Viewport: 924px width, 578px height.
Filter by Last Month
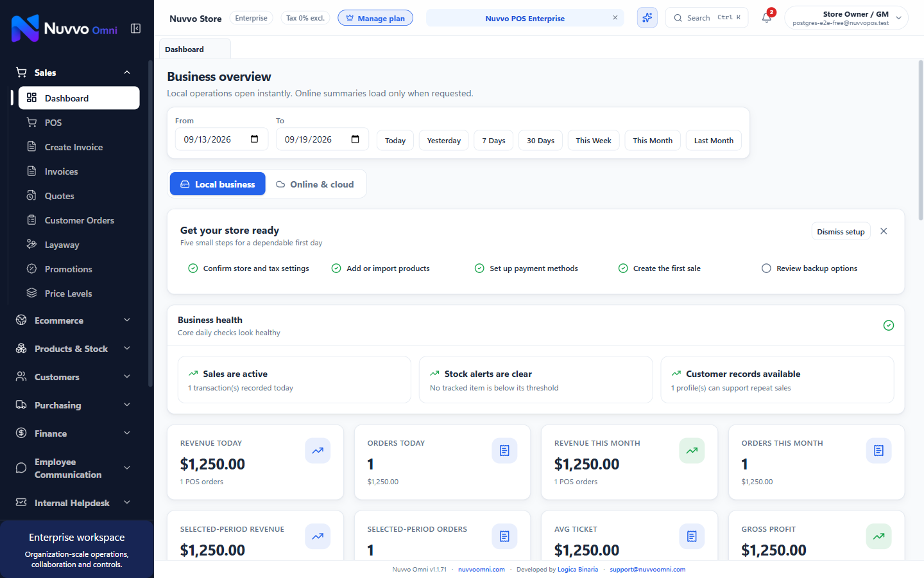point(714,141)
